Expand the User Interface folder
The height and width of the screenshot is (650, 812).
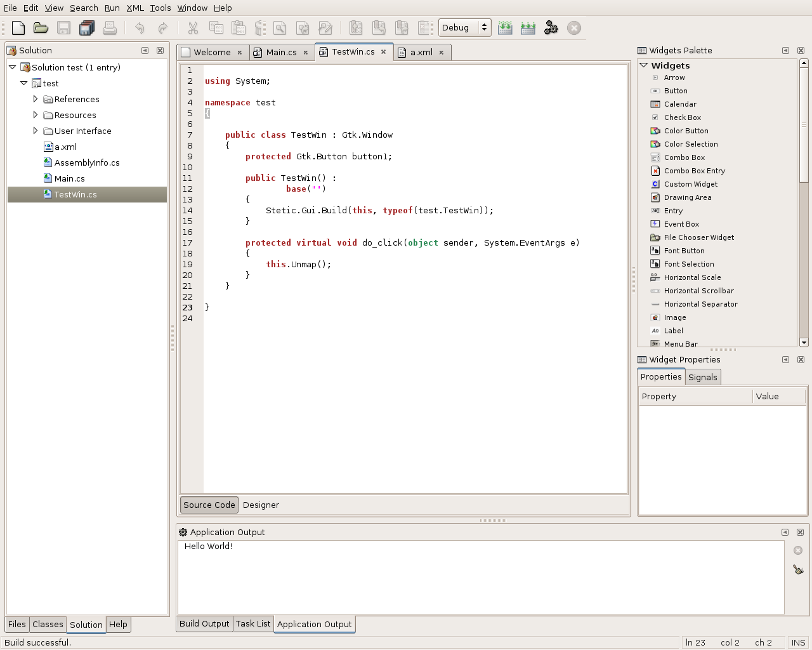pyautogui.click(x=36, y=131)
